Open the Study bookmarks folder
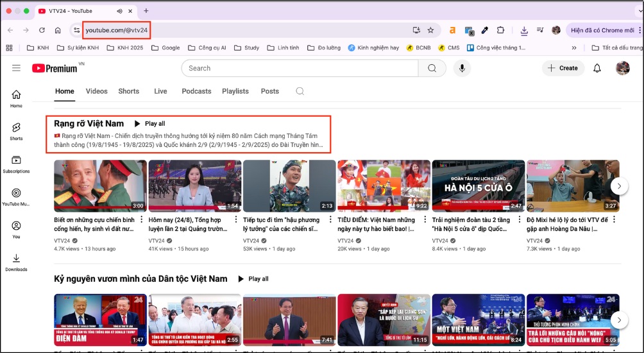This screenshot has height=353, width=644. (247, 47)
